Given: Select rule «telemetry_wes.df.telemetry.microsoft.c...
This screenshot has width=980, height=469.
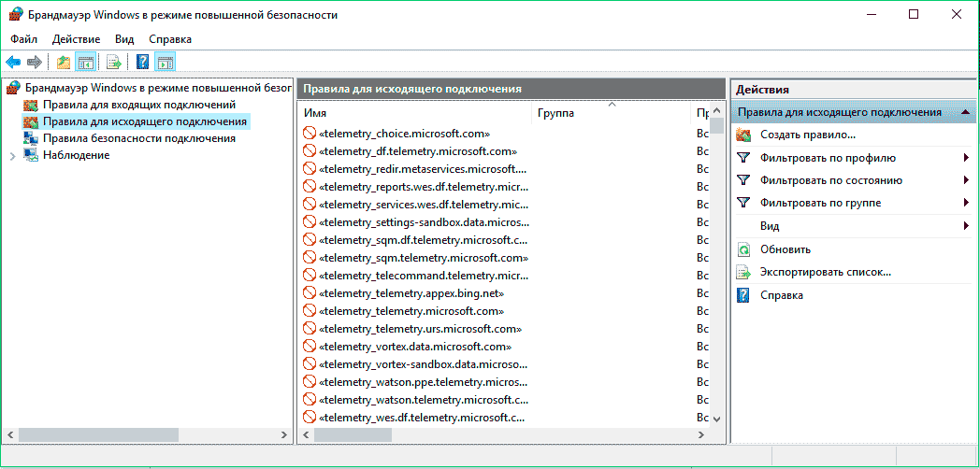Looking at the screenshot, I should click(x=422, y=417).
